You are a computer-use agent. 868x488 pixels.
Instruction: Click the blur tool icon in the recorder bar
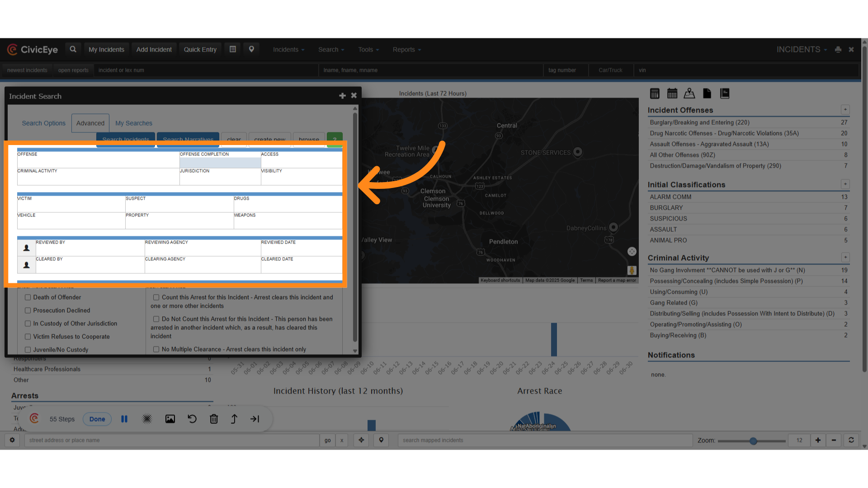coord(147,419)
